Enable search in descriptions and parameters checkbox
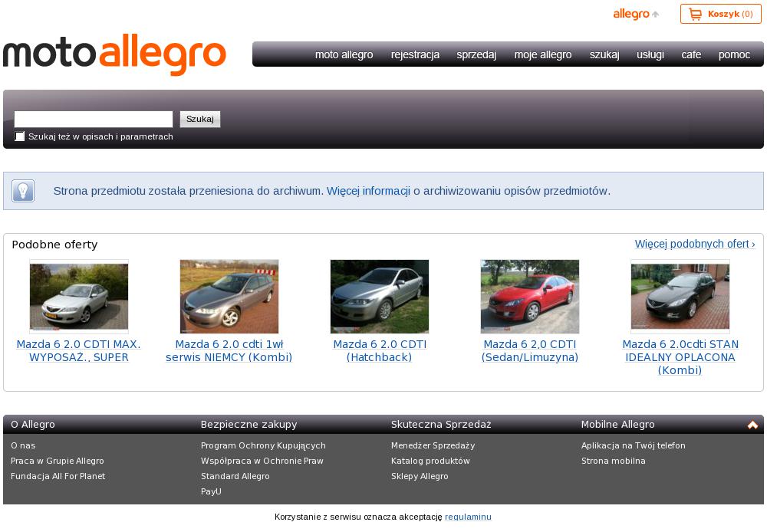767x532 pixels. pyautogui.click(x=20, y=136)
